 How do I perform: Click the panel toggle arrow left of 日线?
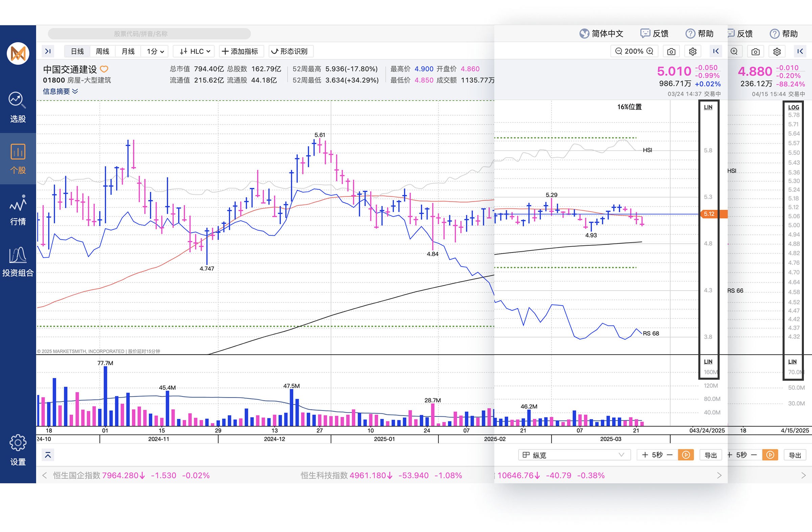point(48,51)
